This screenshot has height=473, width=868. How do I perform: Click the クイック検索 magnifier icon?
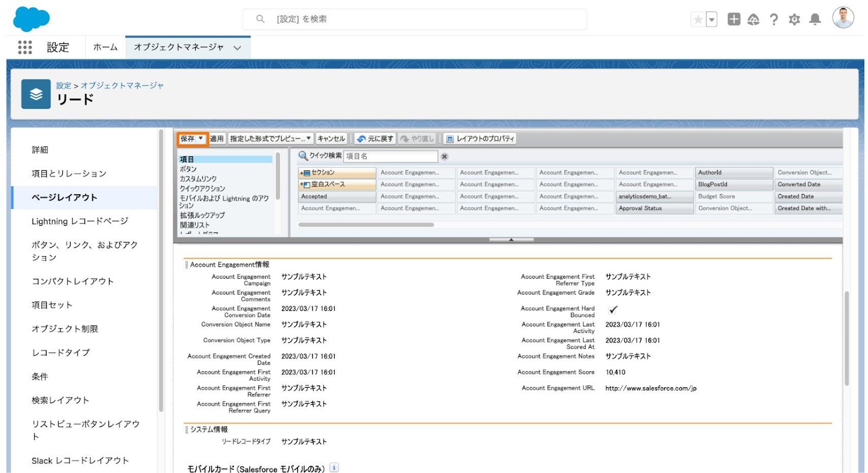pyautogui.click(x=303, y=156)
